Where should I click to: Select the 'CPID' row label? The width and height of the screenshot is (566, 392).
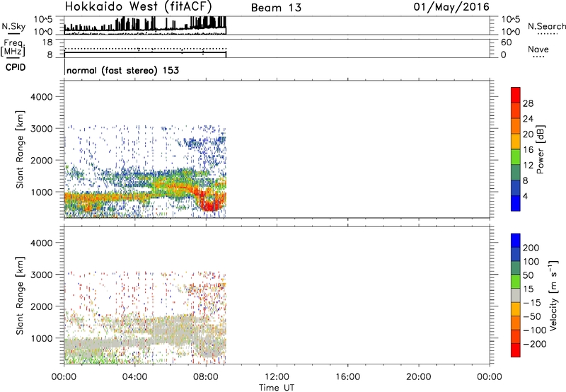click(16, 67)
